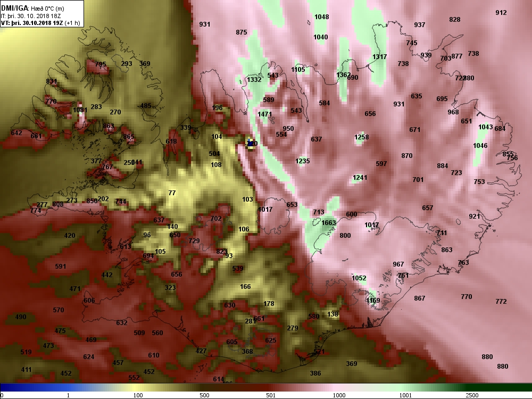Click the map value 323
Viewport: 532px width, 399px height.
(170, 288)
